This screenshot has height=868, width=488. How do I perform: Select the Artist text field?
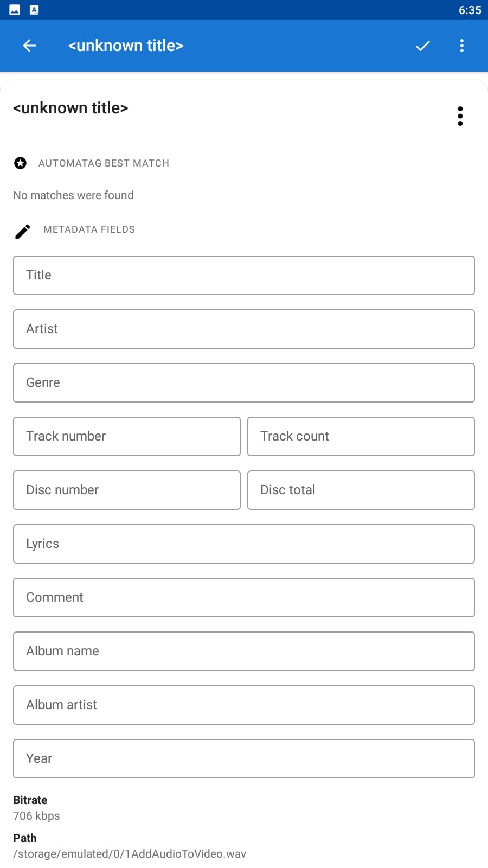pos(244,329)
